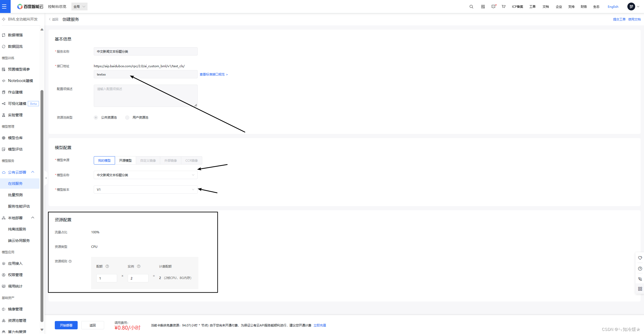Open the 工单 menu

pos(532,7)
